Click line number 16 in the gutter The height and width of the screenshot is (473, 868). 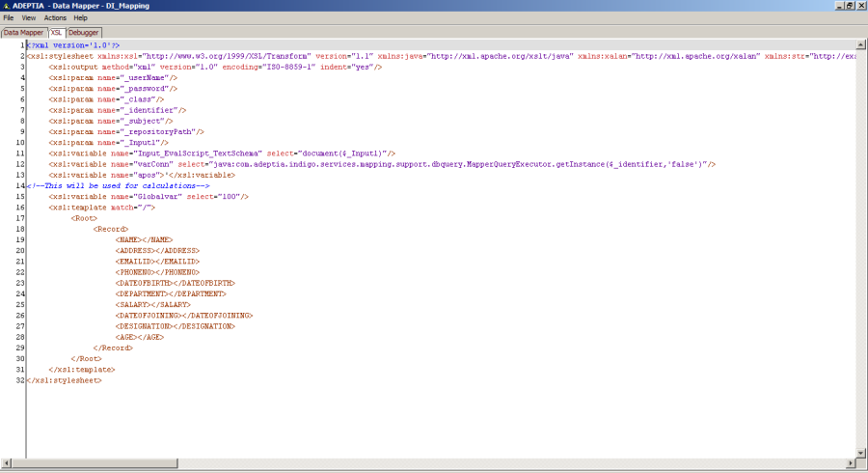(19, 208)
